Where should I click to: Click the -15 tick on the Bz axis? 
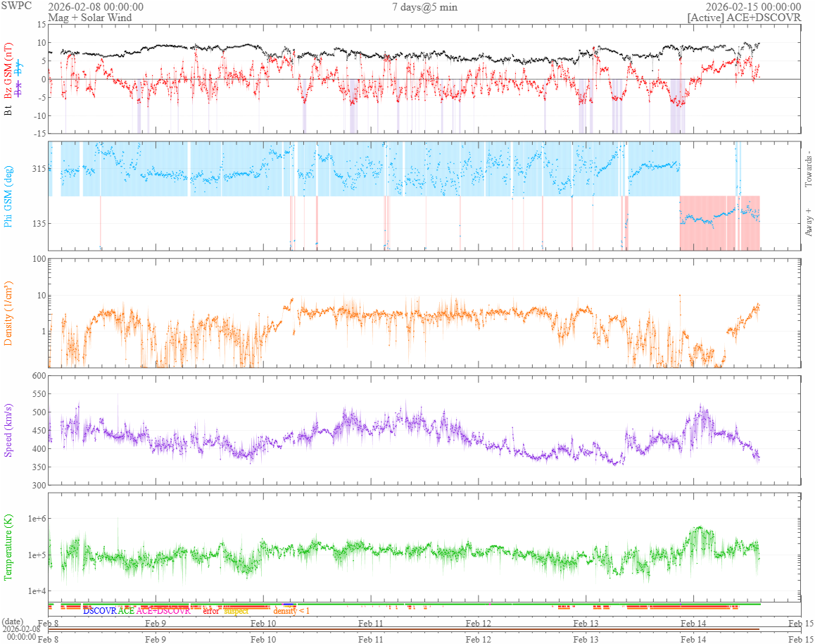tap(40, 134)
